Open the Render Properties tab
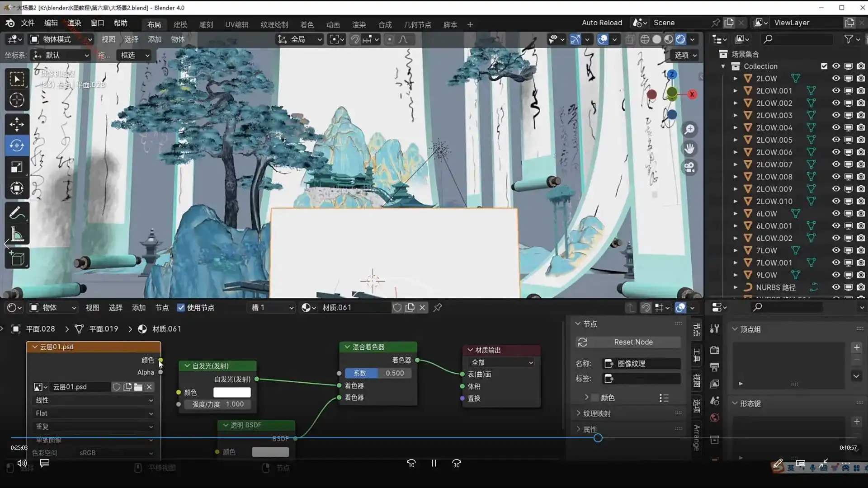 click(x=714, y=350)
